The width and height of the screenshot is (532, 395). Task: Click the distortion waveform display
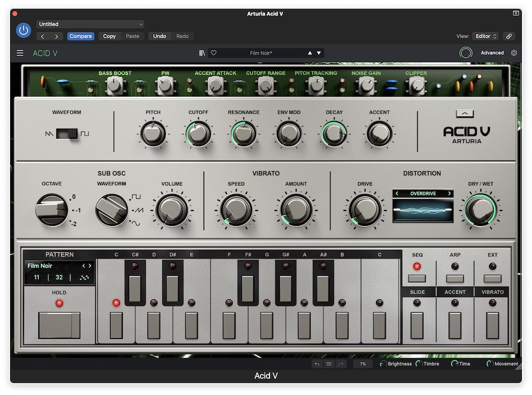coord(423,211)
